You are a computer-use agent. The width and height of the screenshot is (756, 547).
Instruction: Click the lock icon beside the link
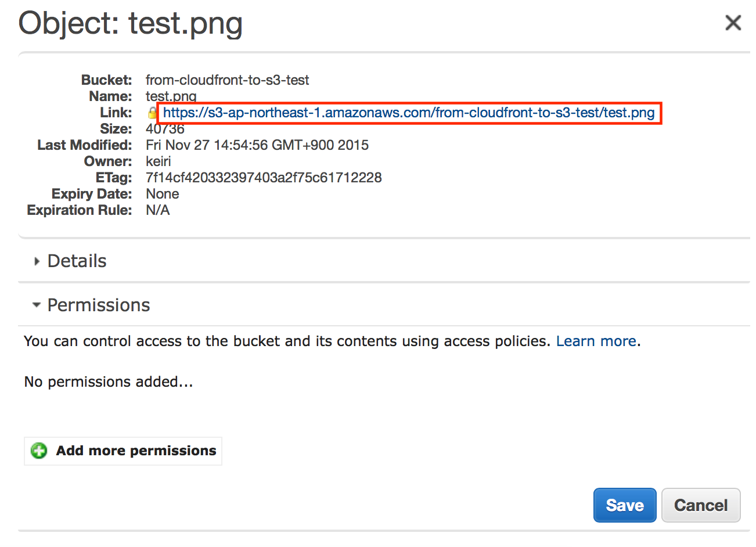tap(152, 113)
